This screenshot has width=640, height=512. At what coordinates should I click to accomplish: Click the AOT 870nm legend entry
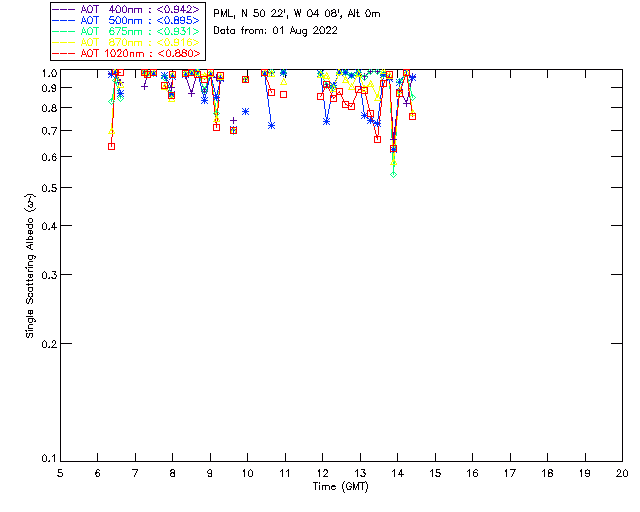(x=127, y=42)
